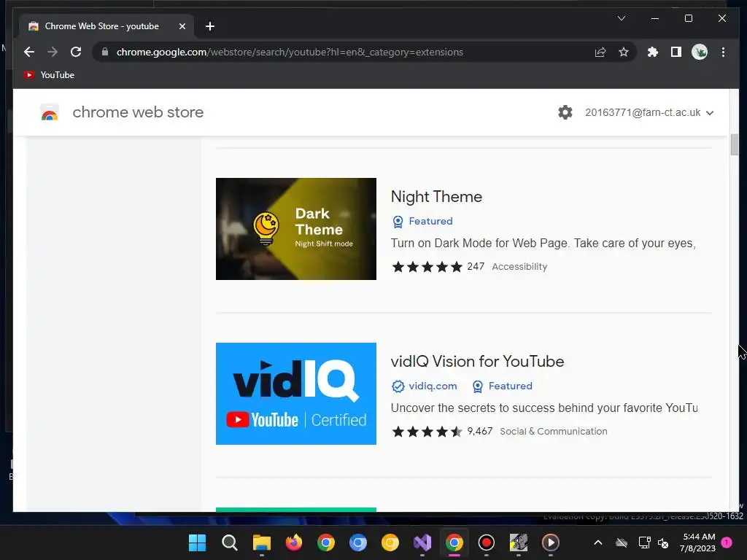Open Chrome Canary from the taskbar
This screenshot has height=560, width=747.
pos(390,542)
